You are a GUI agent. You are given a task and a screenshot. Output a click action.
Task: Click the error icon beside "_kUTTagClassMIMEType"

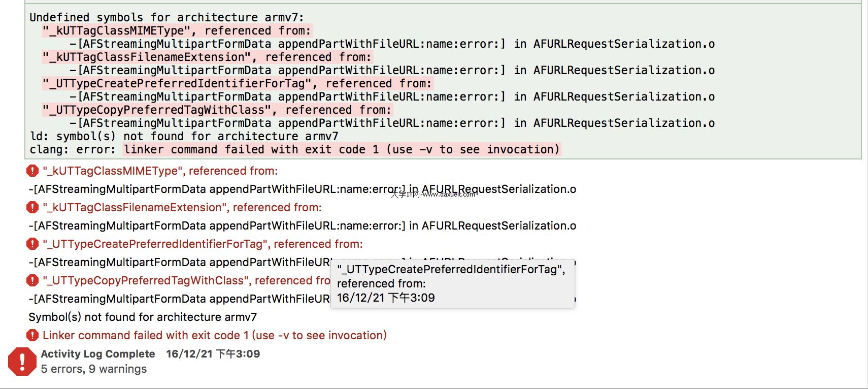pos(32,171)
